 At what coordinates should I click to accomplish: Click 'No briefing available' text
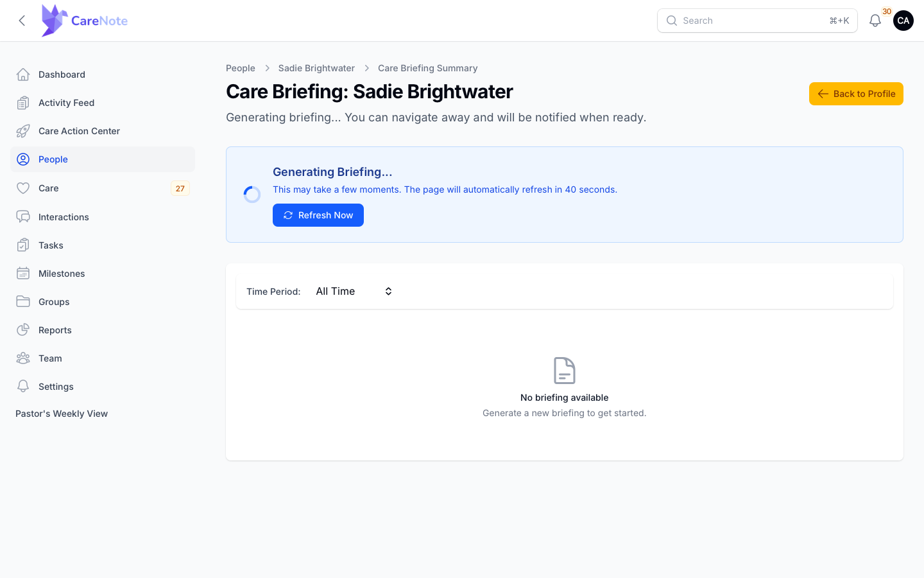[x=565, y=398]
